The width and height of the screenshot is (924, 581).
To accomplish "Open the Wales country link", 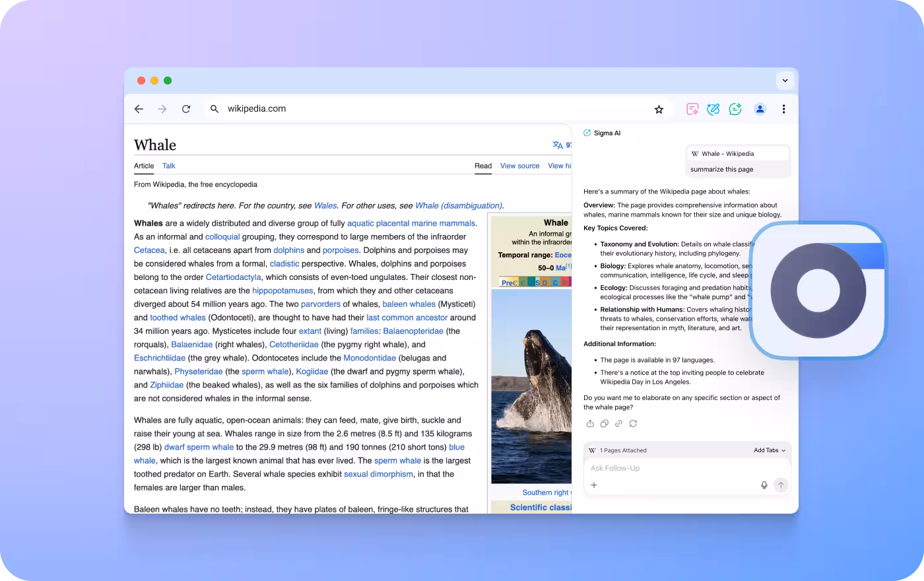I will pos(325,205).
